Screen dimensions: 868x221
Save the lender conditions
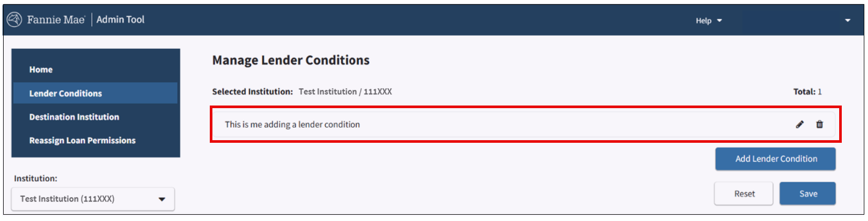[808, 194]
